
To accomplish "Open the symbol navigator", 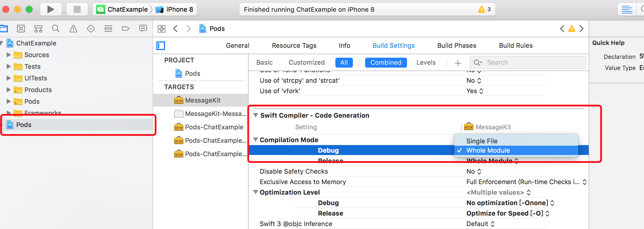I will [38, 29].
